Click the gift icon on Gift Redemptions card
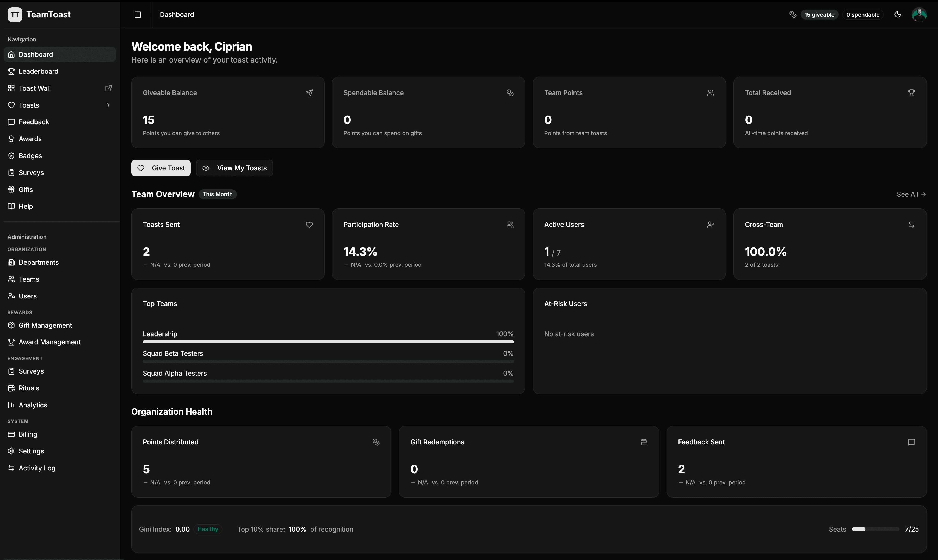 [644, 442]
